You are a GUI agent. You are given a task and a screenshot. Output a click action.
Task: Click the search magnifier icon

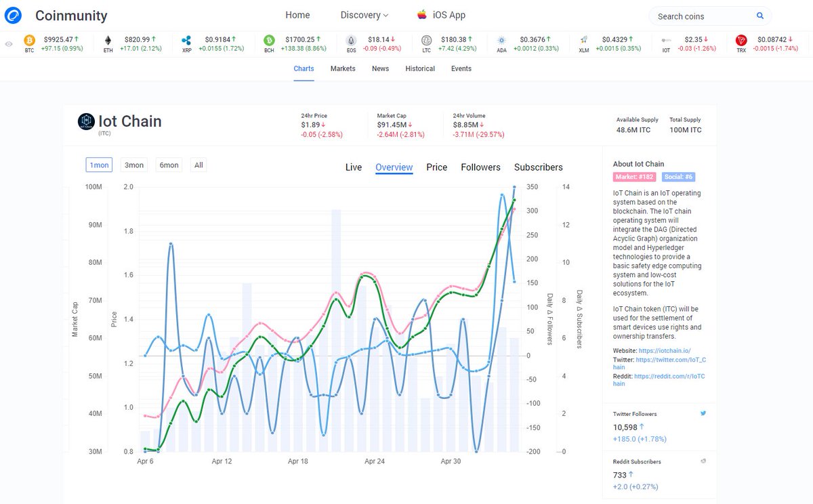click(x=760, y=16)
